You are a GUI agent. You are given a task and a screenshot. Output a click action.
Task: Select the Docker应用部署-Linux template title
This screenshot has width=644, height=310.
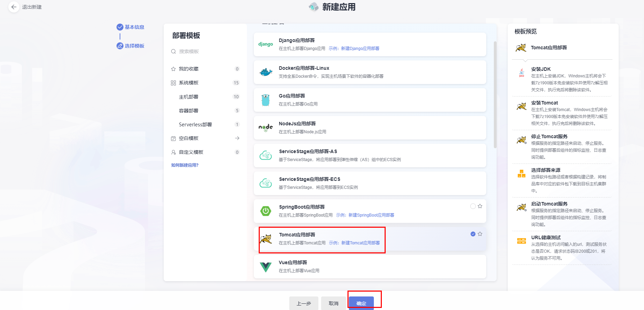click(304, 68)
